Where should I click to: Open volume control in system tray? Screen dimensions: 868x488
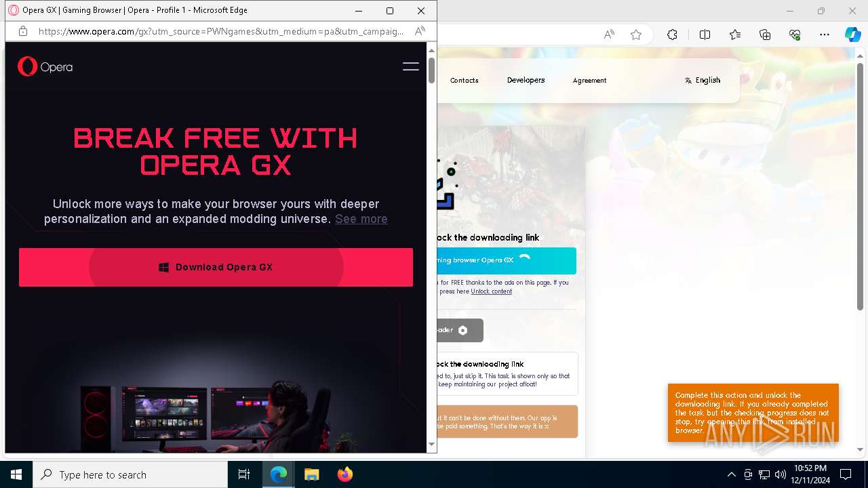point(781,474)
